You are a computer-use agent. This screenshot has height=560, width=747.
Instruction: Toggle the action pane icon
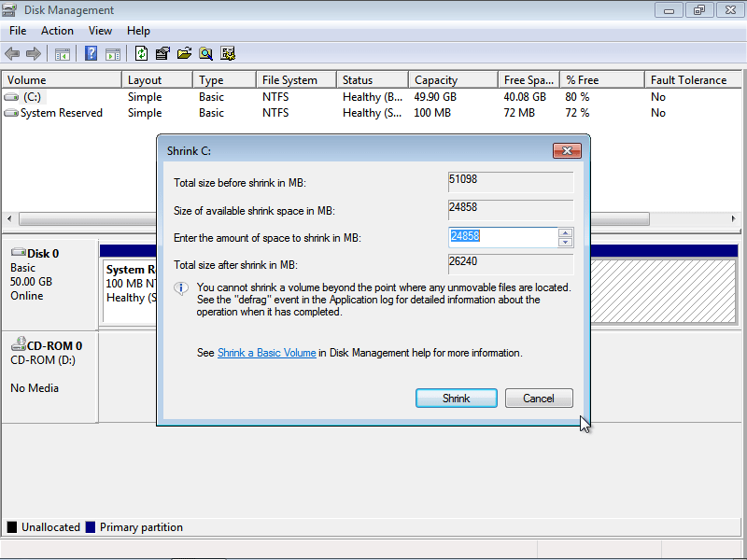click(x=112, y=53)
